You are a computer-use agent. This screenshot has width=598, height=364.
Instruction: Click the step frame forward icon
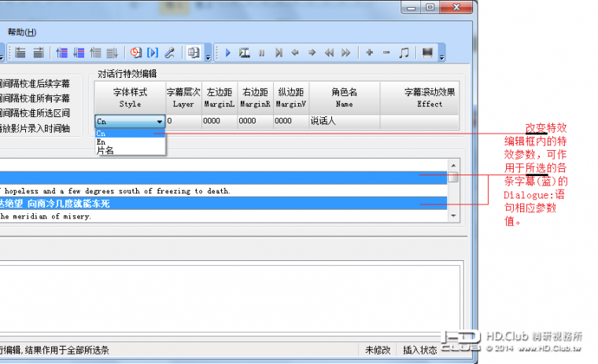coord(279,53)
